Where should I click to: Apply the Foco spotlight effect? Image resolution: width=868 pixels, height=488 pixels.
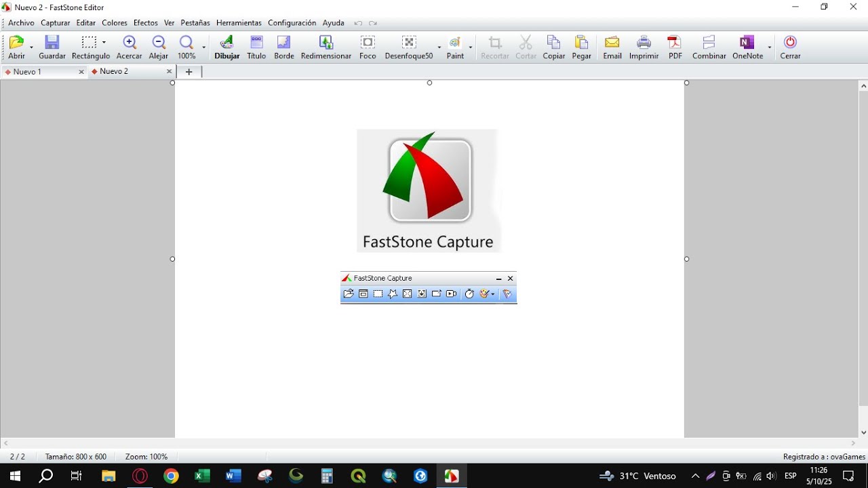tap(368, 47)
